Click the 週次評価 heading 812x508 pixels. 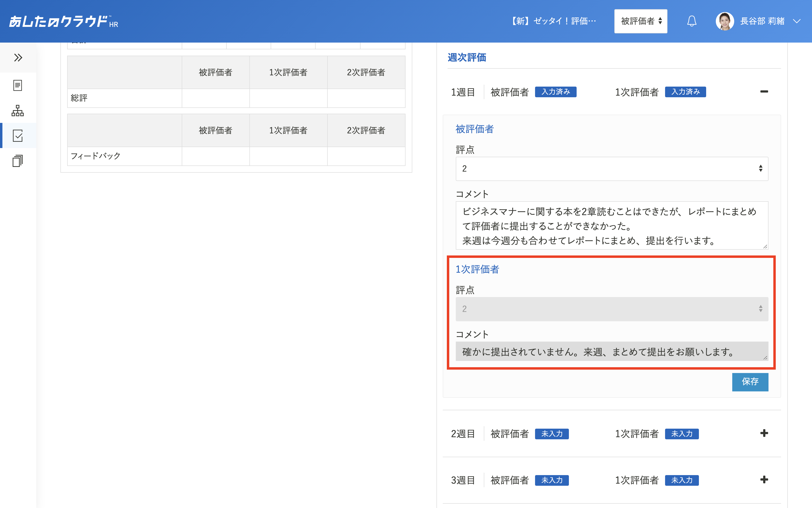coord(467,58)
